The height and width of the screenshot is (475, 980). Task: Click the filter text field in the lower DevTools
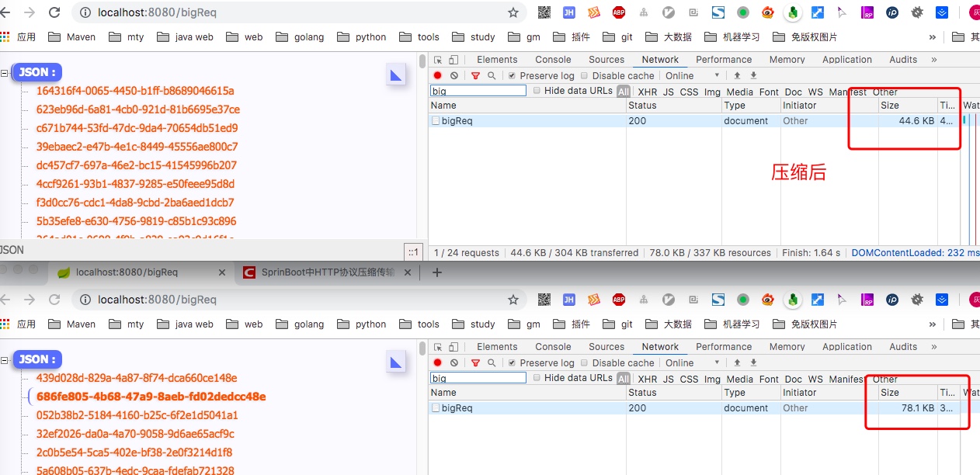pos(478,378)
